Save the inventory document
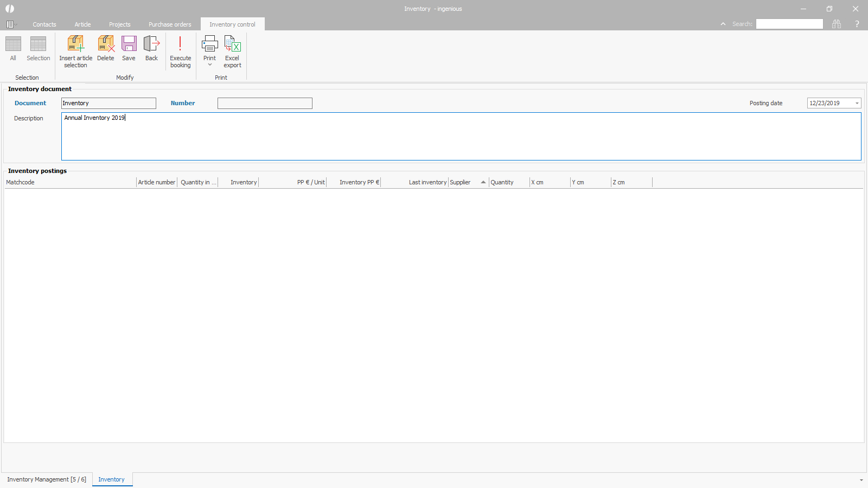 tap(129, 44)
